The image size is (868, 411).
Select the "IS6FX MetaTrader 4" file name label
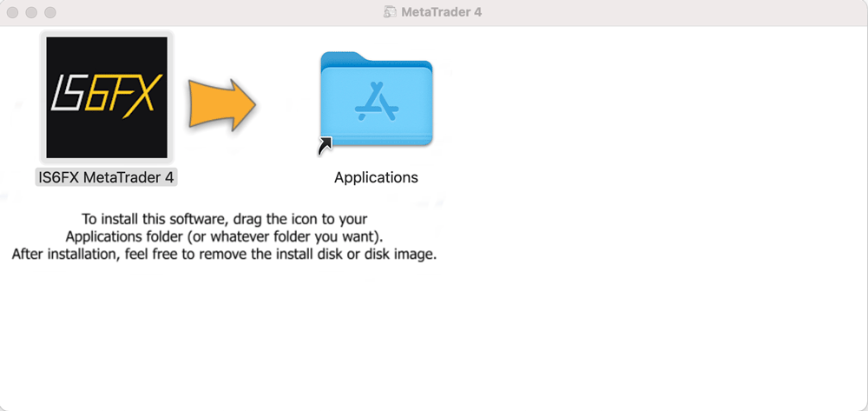click(x=106, y=177)
